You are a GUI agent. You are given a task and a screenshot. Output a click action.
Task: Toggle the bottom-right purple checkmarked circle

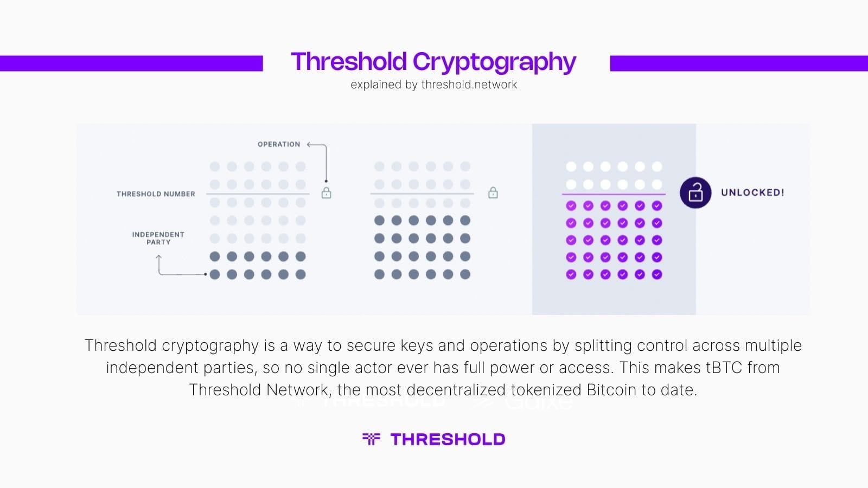(657, 274)
